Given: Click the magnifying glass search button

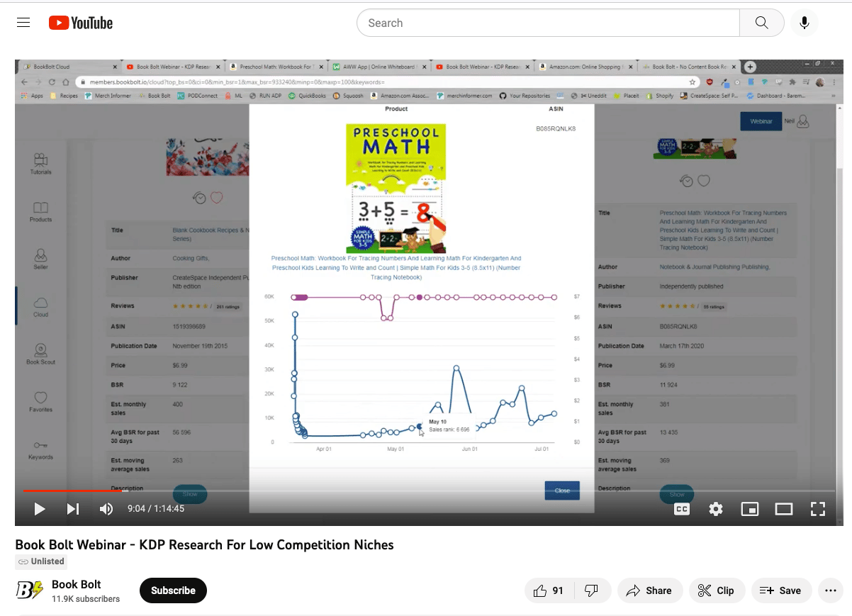Looking at the screenshot, I should click(761, 23).
